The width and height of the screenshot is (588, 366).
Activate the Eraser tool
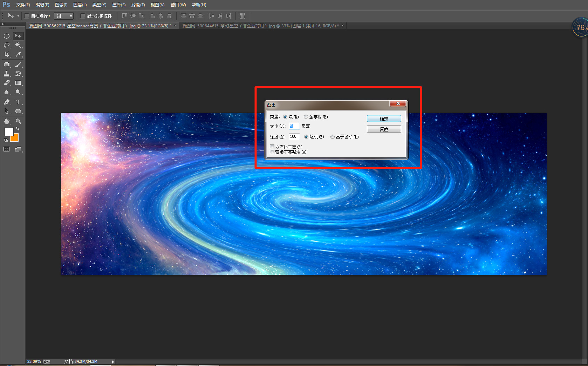pyautogui.click(x=7, y=83)
